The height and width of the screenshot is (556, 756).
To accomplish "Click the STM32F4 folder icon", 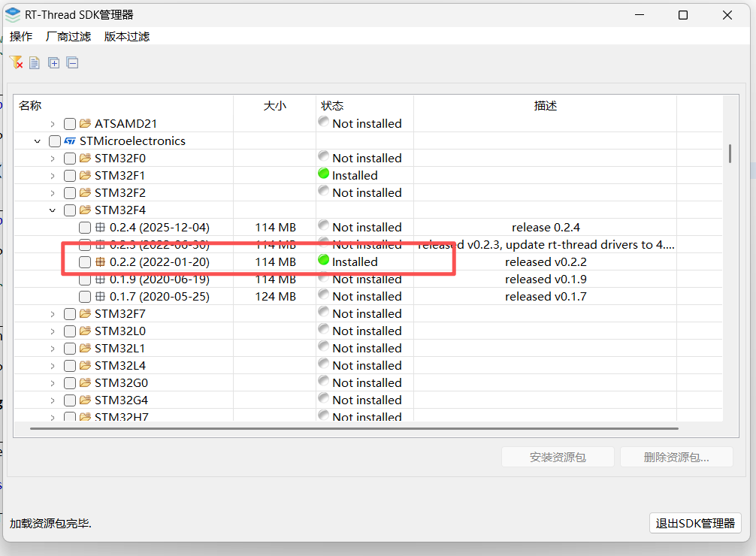I will click(x=86, y=210).
